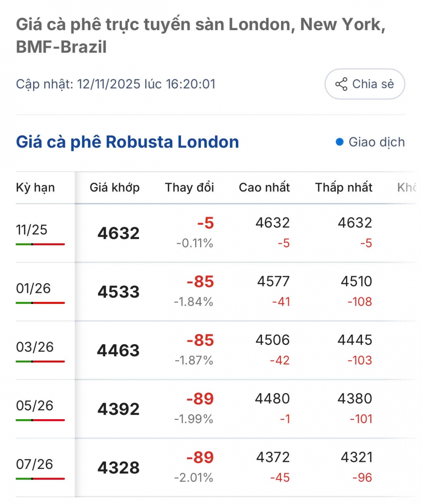
Task: Tap the 4533 matched price for 01/26
Action: coord(119,292)
